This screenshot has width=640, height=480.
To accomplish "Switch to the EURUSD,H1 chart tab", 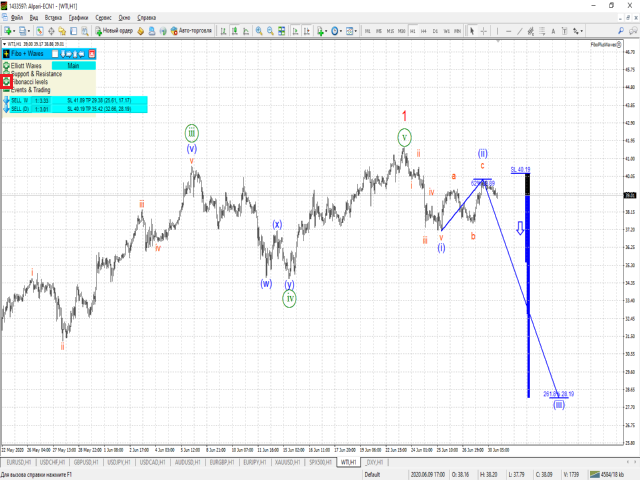I will click(19, 462).
